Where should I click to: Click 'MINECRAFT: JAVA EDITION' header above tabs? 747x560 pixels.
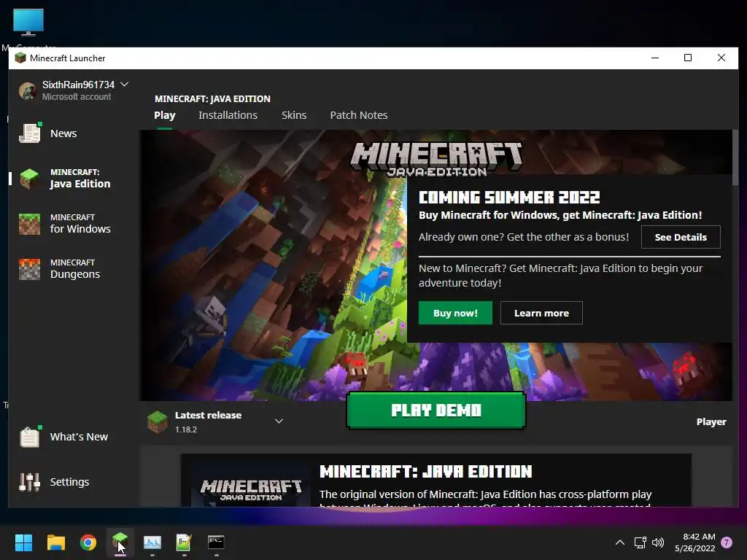point(212,98)
